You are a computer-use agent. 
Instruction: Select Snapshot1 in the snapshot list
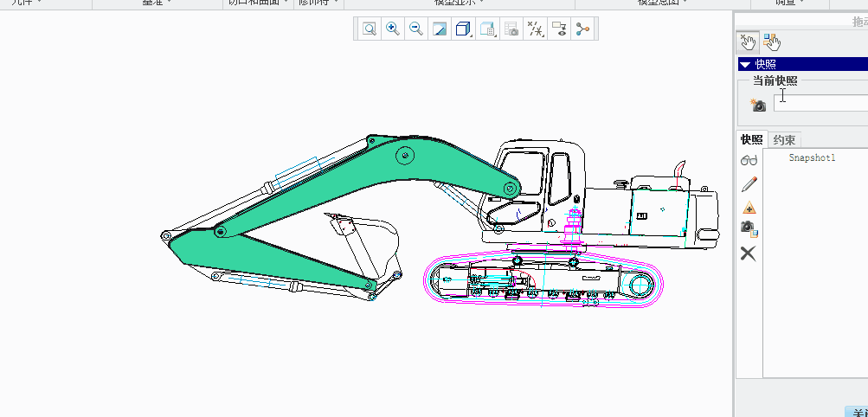[812, 158]
